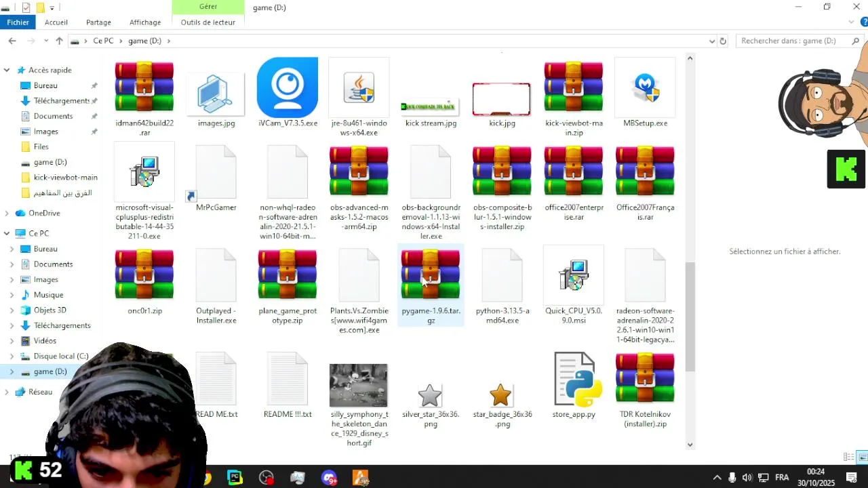Select silver_star_36x36.png icon

click(x=430, y=395)
